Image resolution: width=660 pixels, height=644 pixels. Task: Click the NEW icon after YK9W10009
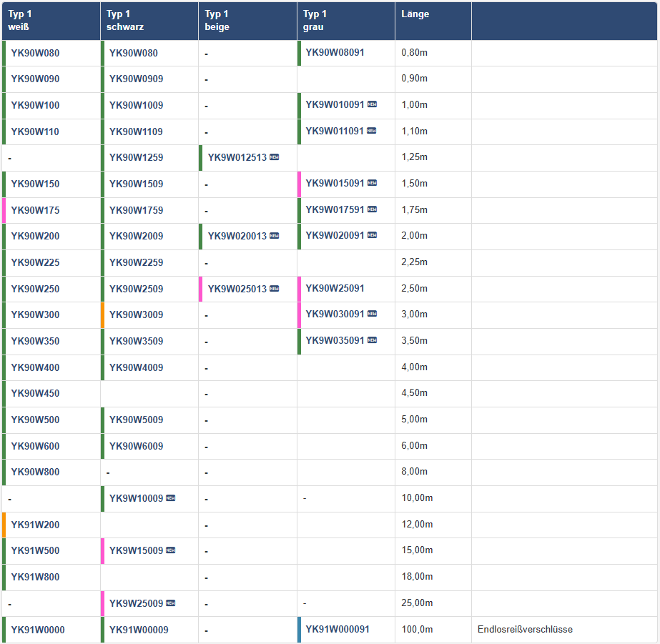(x=170, y=498)
